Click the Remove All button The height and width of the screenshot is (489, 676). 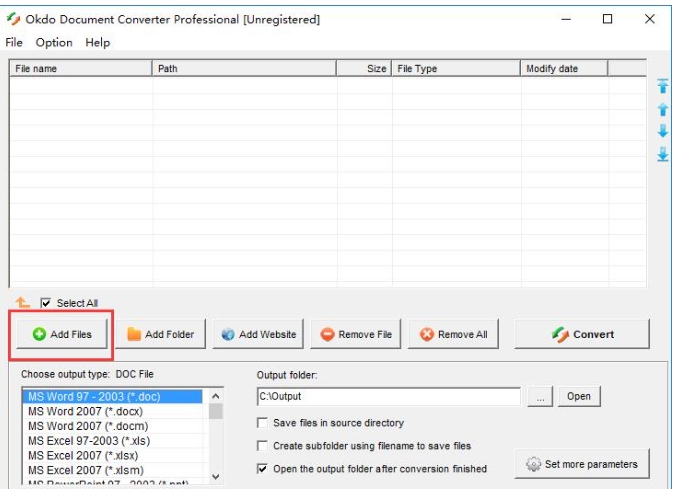point(453,334)
